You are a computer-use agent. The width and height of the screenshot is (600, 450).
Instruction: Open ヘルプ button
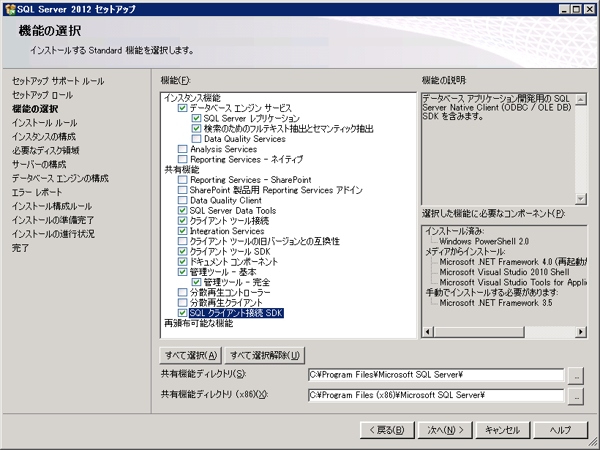click(x=560, y=430)
